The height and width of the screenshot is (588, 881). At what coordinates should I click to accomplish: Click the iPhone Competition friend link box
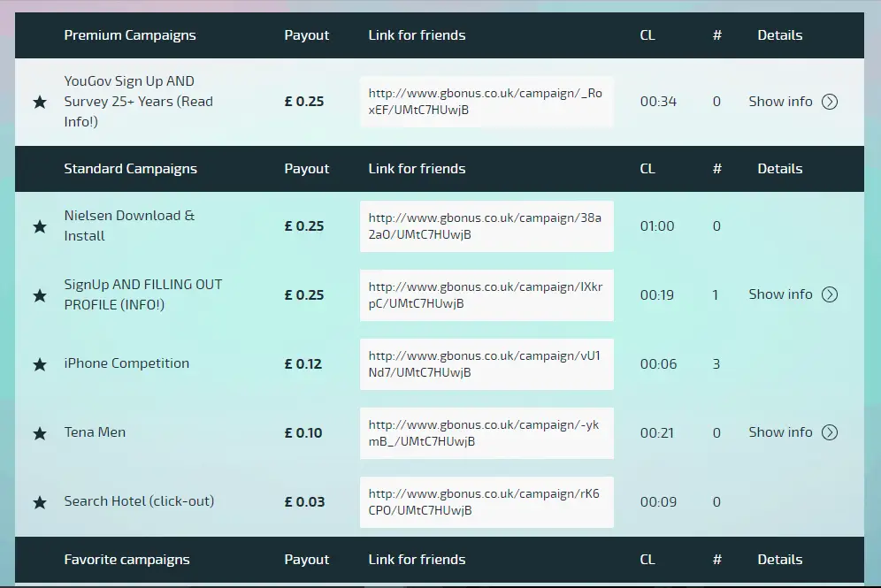[x=486, y=363]
